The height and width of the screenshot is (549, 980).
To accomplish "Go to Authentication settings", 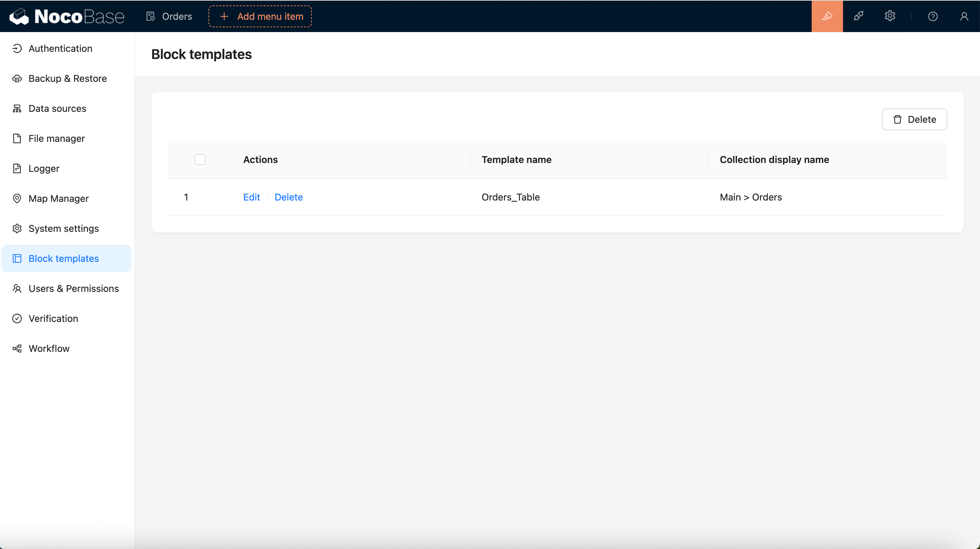I will click(x=60, y=48).
